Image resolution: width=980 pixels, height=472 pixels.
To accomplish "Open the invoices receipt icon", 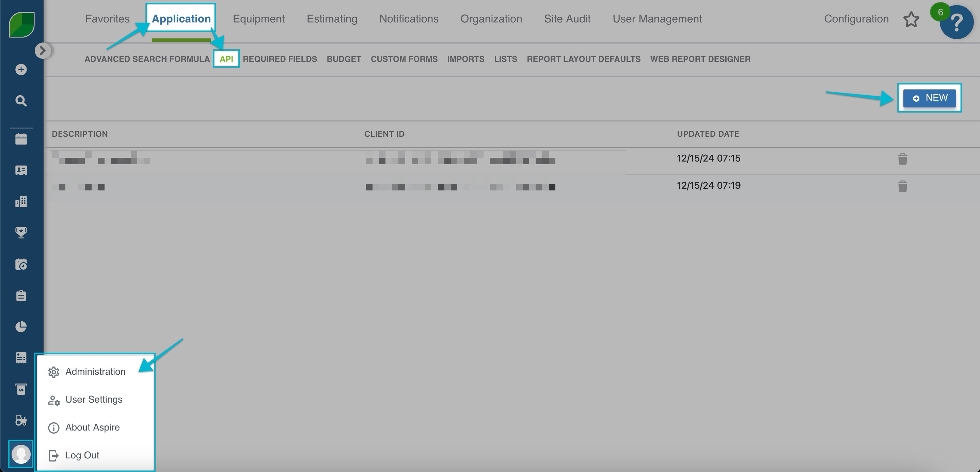I will 21,358.
